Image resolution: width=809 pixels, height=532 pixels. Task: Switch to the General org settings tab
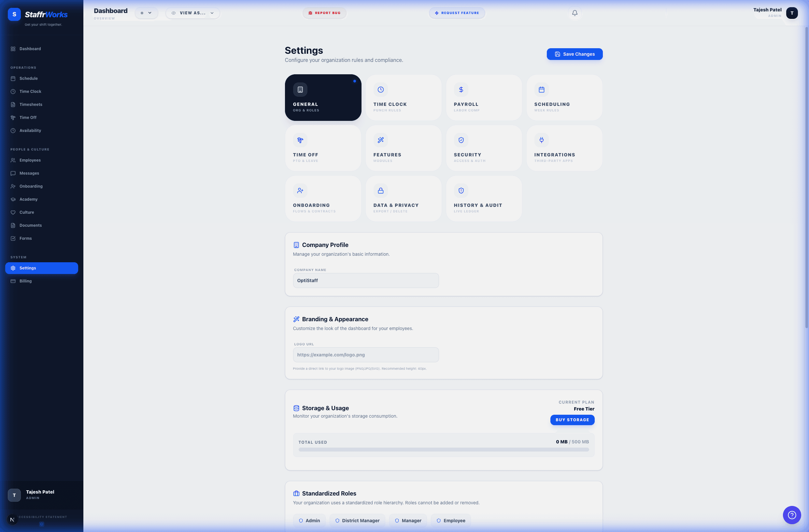point(323,97)
